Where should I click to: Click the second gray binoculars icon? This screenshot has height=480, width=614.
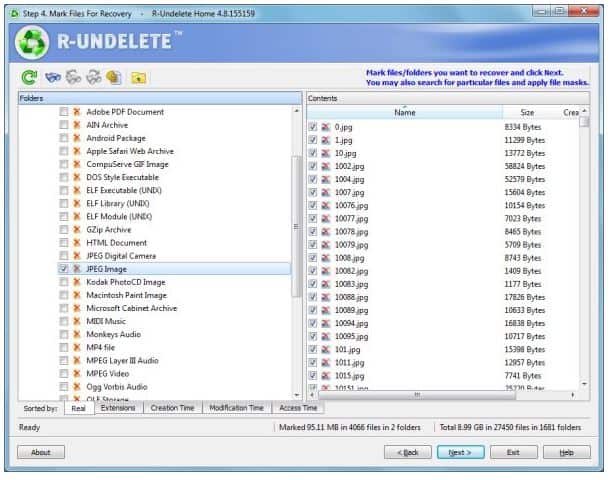(x=94, y=77)
